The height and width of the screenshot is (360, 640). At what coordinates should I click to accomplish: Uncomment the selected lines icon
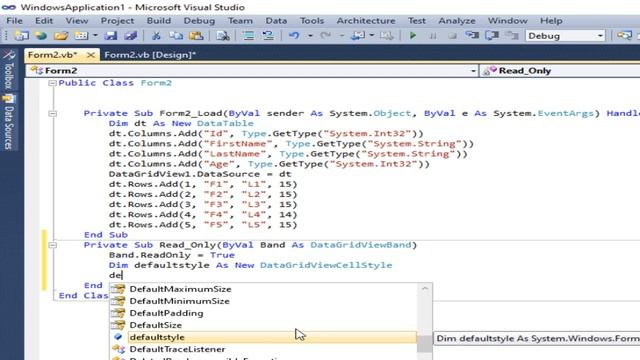(x=268, y=36)
